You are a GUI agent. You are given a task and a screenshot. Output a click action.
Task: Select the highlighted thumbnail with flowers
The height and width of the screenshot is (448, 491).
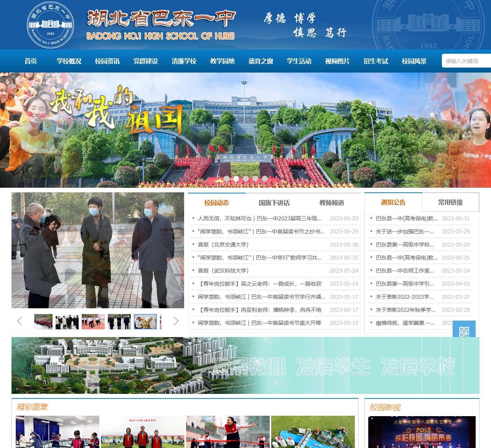145,322
